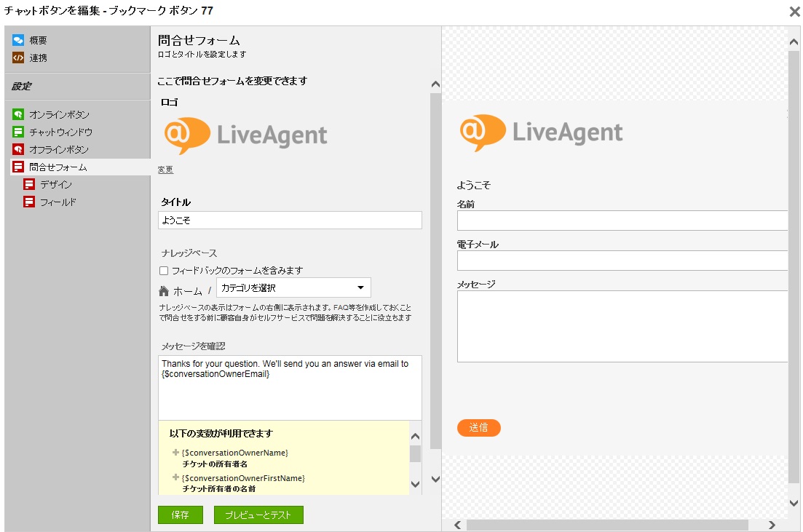
Task: Click the ここで問合せフォームを変更できます heading
Action: [x=232, y=81]
